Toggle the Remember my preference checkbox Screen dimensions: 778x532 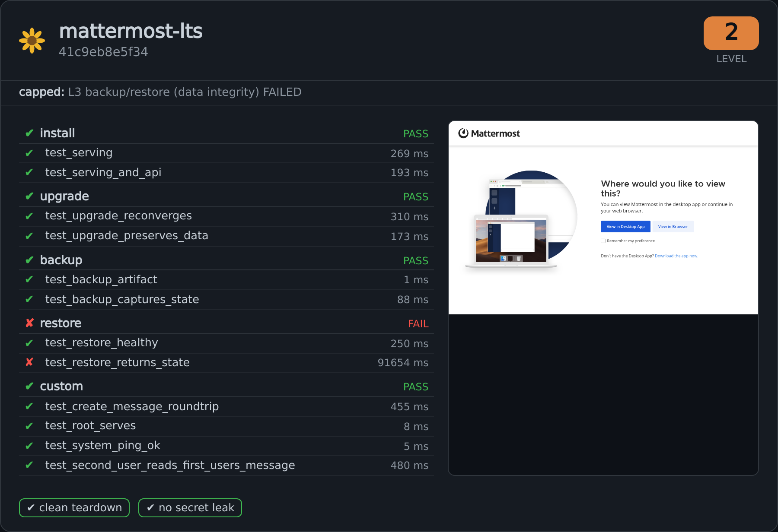tap(603, 241)
